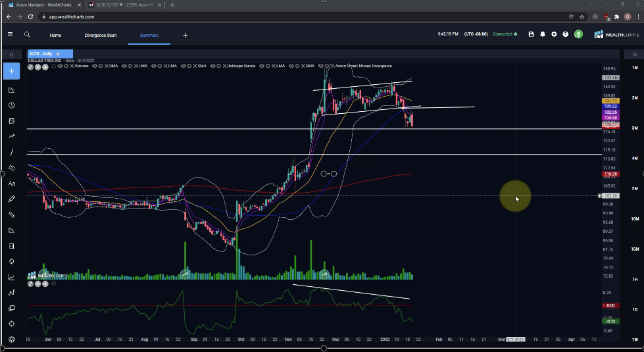Click the save floppy disk icon
This screenshot has width=644, height=352.
[x=531, y=34]
